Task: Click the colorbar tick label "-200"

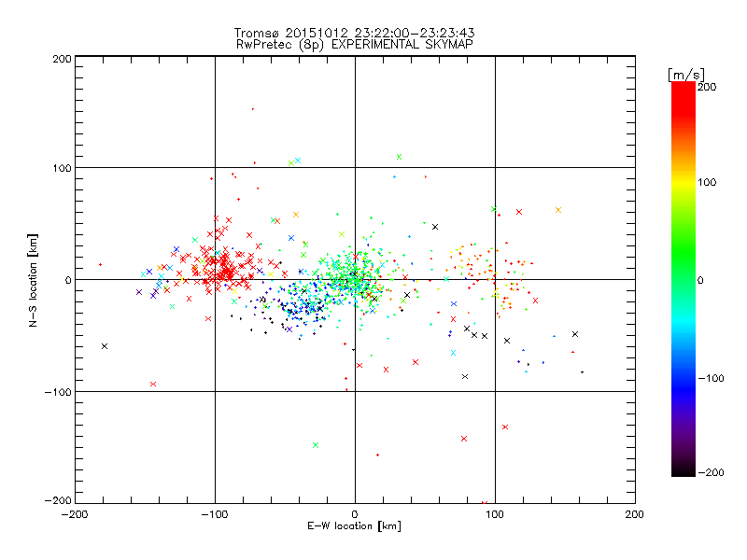Action: point(711,472)
